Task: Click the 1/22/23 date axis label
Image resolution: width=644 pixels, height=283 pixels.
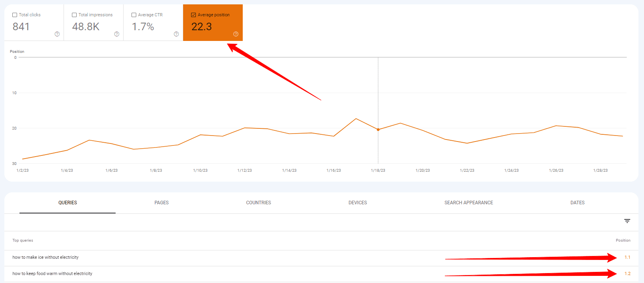Action: (467, 171)
